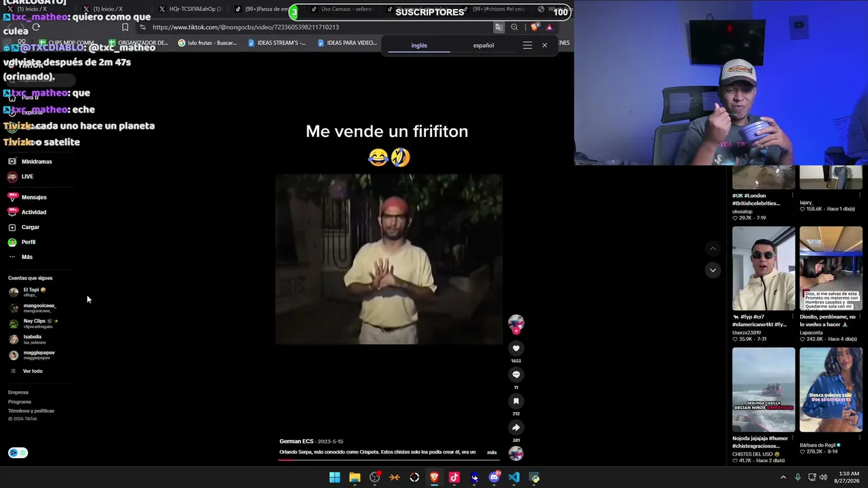This screenshot has height=488, width=868.
Task: Go to previous video with up chevron
Action: (712, 249)
